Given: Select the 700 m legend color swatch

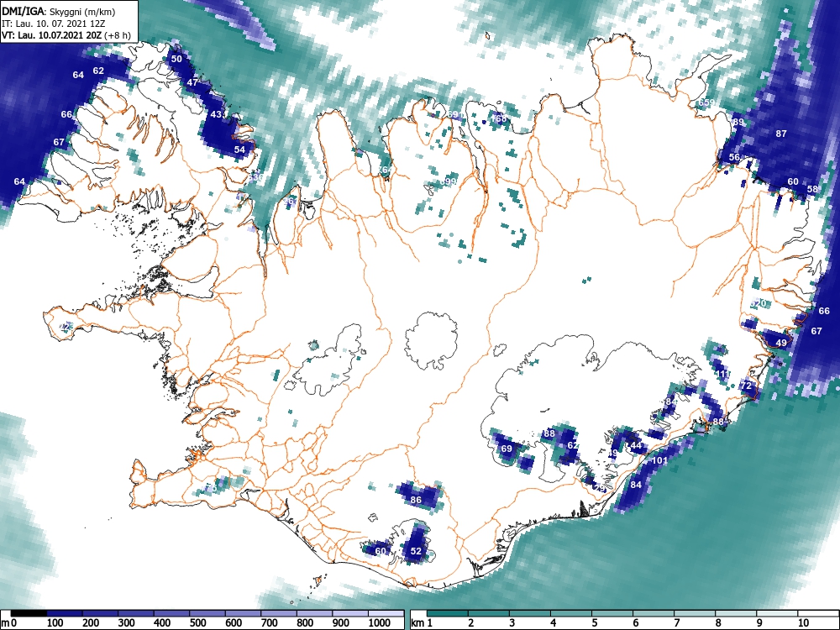Looking at the screenshot, I should pos(279,613).
